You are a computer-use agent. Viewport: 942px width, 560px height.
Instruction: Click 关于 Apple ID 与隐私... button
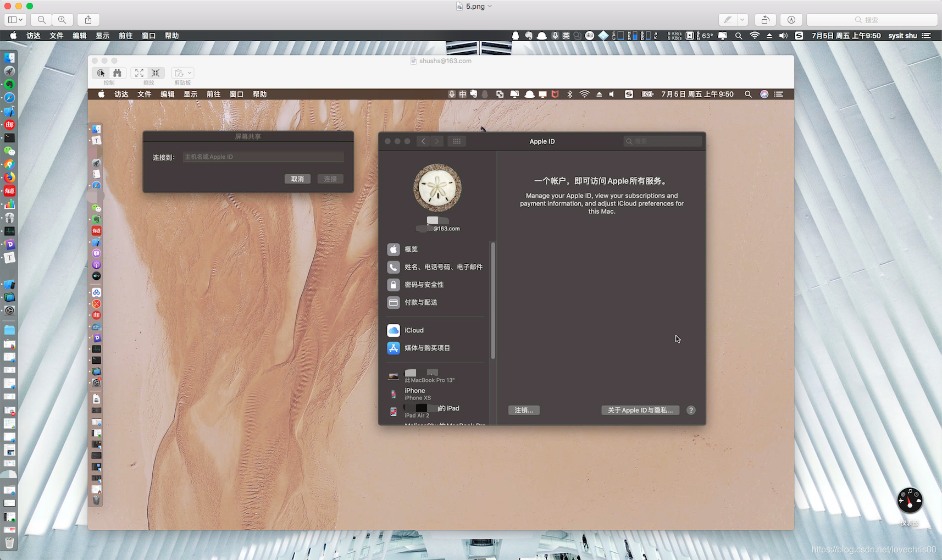point(640,411)
